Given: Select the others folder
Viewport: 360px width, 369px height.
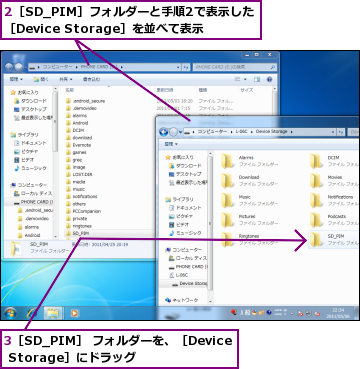Looking at the screenshot, I should point(76,204).
